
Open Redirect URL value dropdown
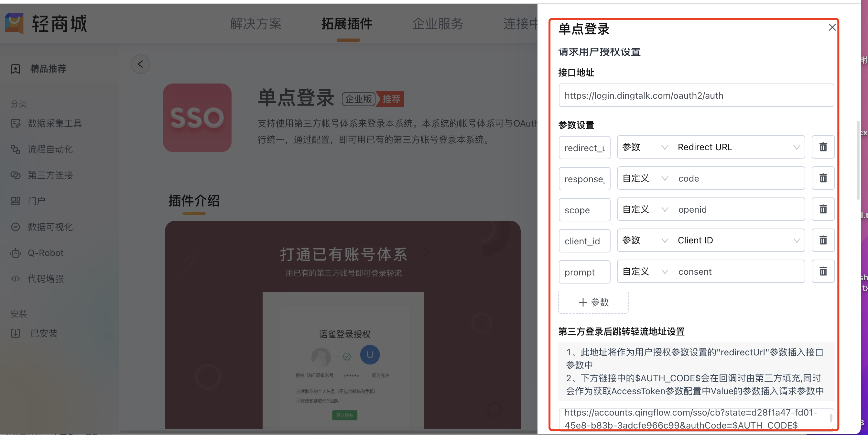click(739, 147)
